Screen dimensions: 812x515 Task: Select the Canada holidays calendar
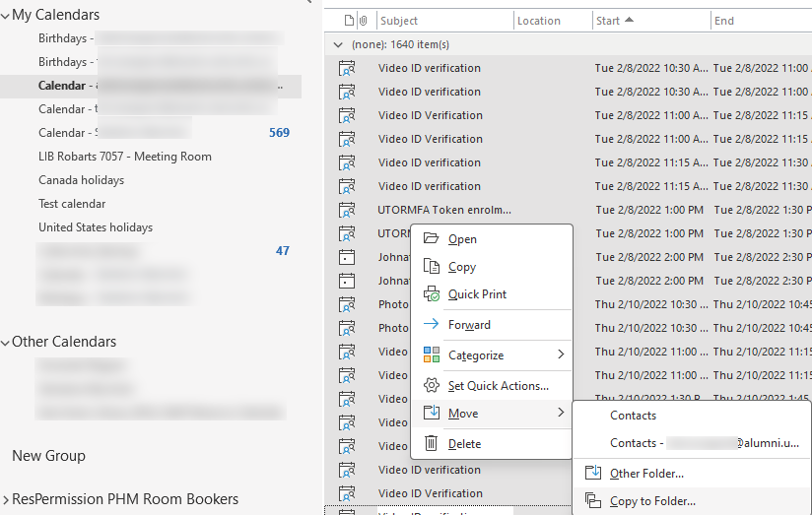pyautogui.click(x=81, y=180)
